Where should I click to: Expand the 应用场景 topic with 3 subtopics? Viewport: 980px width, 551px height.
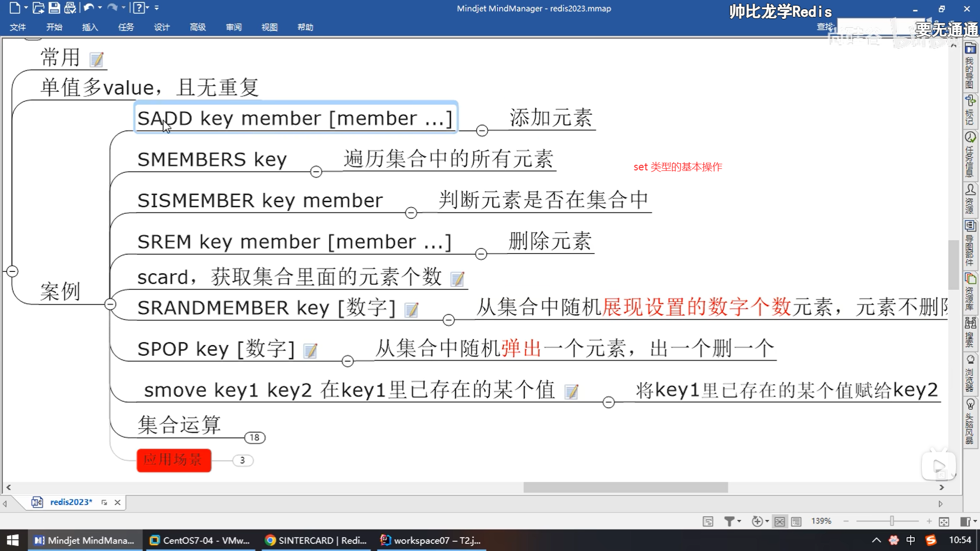(x=242, y=460)
